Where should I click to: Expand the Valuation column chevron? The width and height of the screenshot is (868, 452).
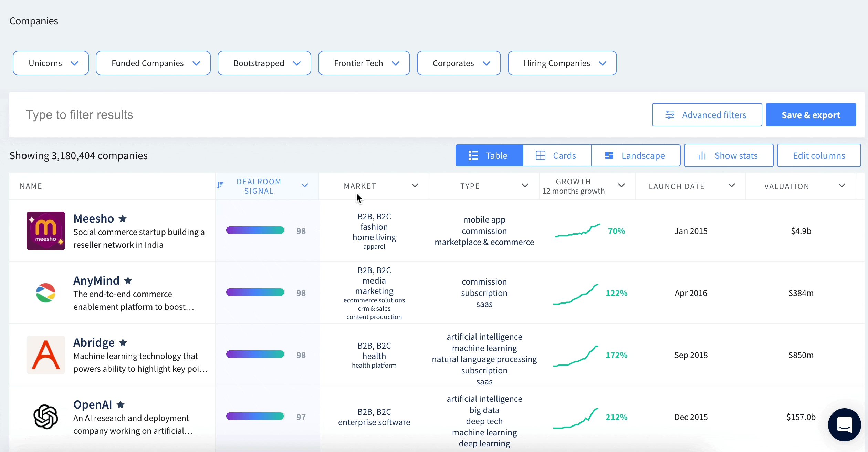pyautogui.click(x=842, y=185)
